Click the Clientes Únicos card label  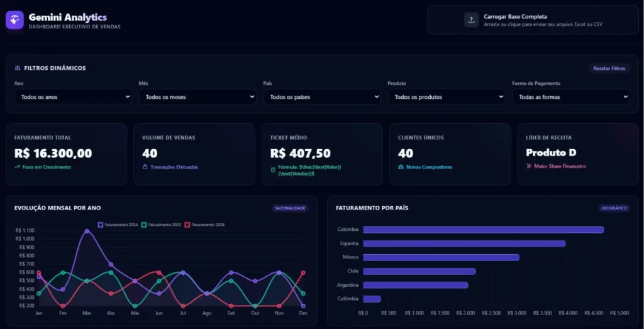click(421, 138)
